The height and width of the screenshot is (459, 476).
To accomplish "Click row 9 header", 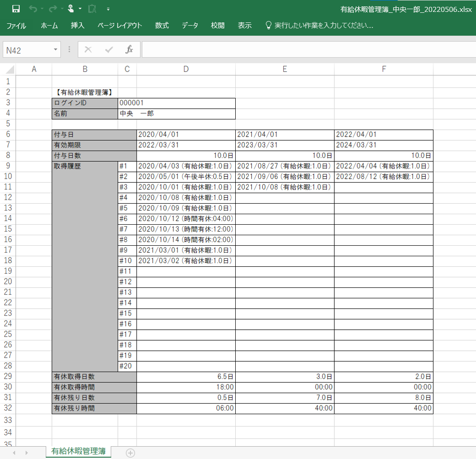I will click(8, 166).
